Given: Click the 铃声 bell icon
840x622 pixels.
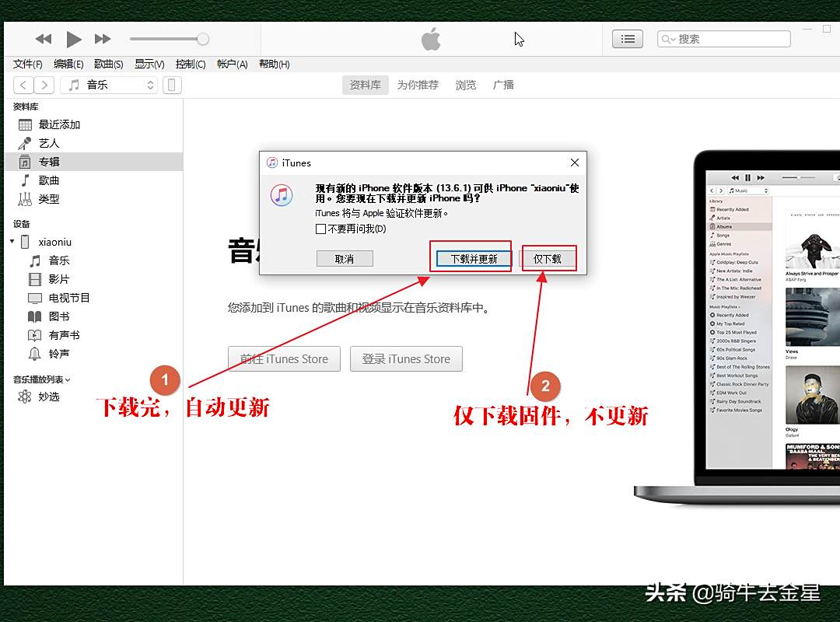Looking at the screenshot, I should (x=34, y=354).
